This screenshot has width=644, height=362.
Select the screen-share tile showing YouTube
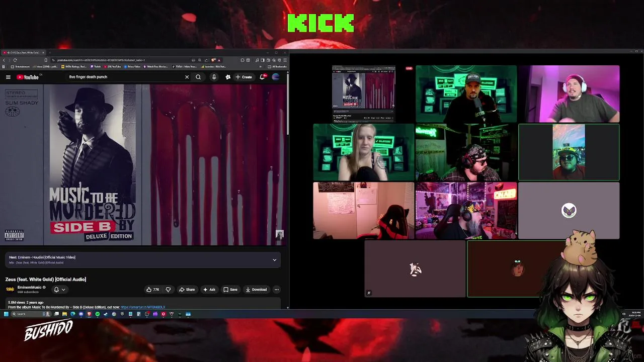coord(364,94)
